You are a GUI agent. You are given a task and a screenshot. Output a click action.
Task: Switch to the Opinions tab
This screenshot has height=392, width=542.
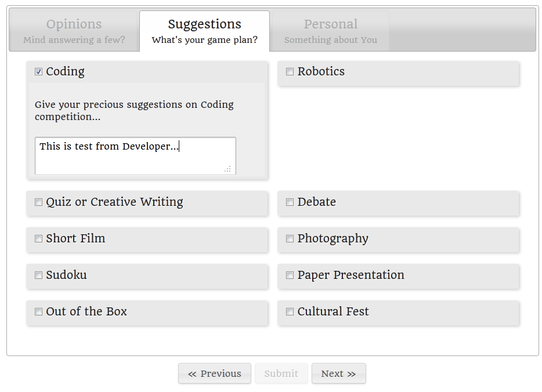[74, 31]
